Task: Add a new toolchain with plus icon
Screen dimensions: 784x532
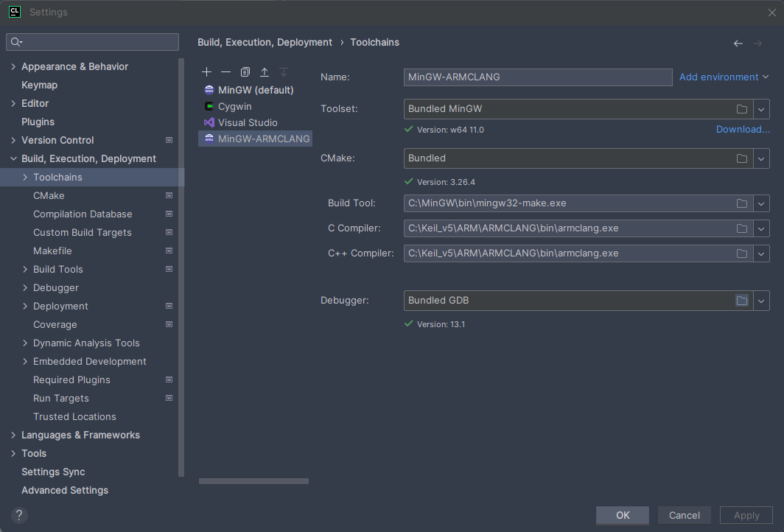Action: pos(206,72)
